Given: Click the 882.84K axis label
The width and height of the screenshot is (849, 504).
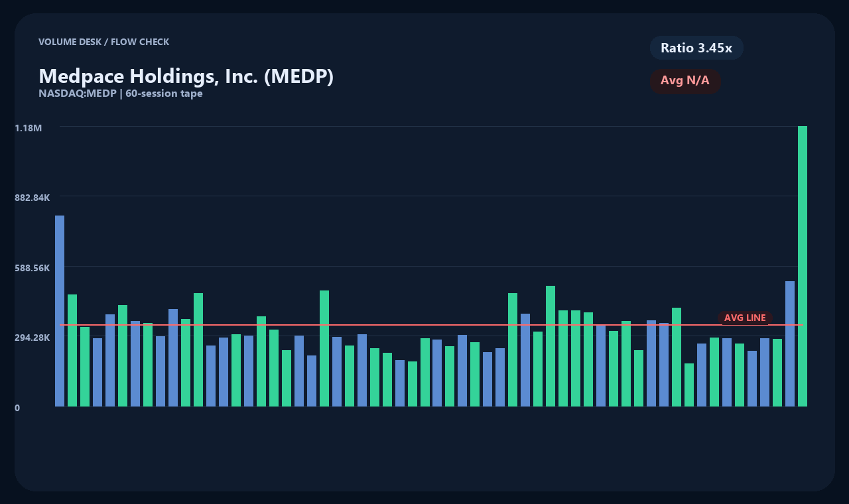Looking at the screenshot, I should (x=33, y=198).
